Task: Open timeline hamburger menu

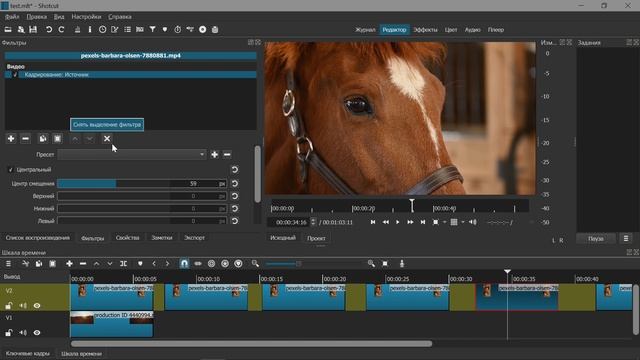Action: pyautogui.click(x=8, y=264)
